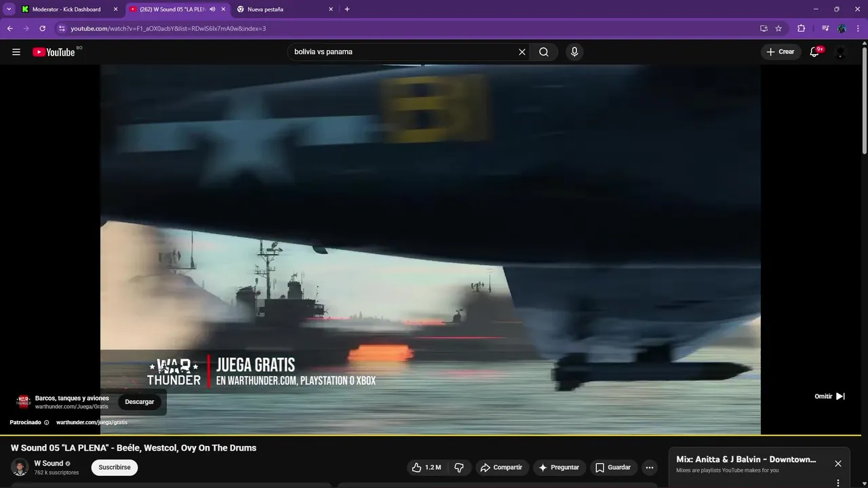Switch to the Nueva pestaña tab
This screenshot has width=868, height=488.
coord(265,9)
